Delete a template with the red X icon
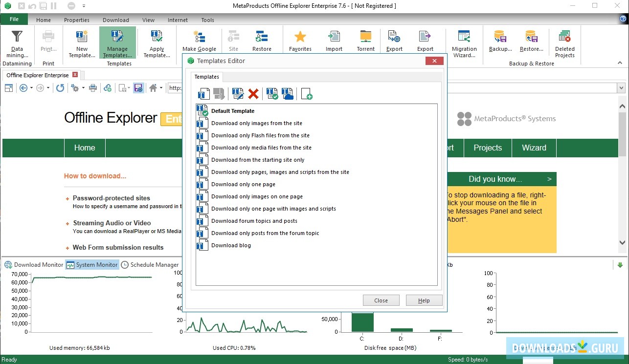 coord(253,93)
